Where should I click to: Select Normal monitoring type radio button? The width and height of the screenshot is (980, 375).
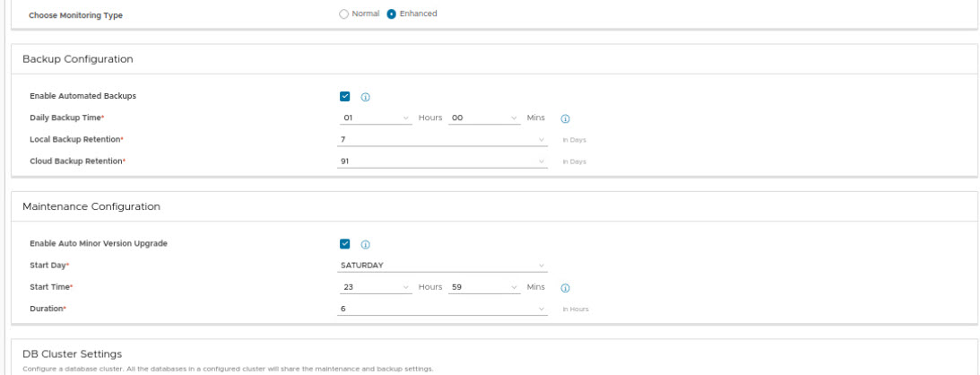(x=343, y=13)
